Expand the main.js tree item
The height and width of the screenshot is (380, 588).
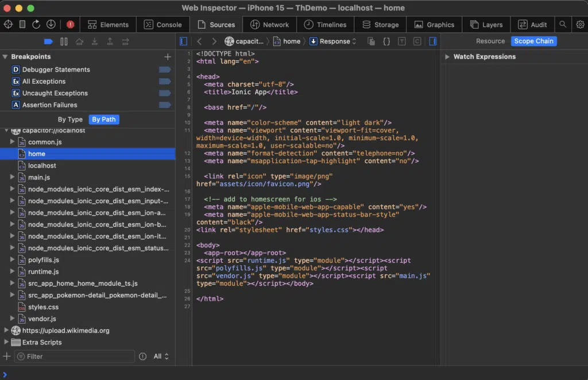(13, 177)
